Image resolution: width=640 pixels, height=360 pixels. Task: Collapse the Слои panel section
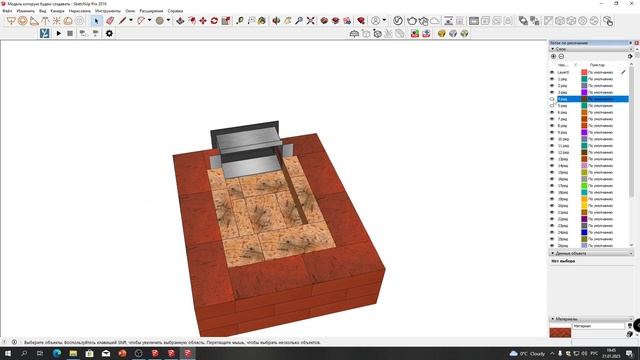[553, 49]
